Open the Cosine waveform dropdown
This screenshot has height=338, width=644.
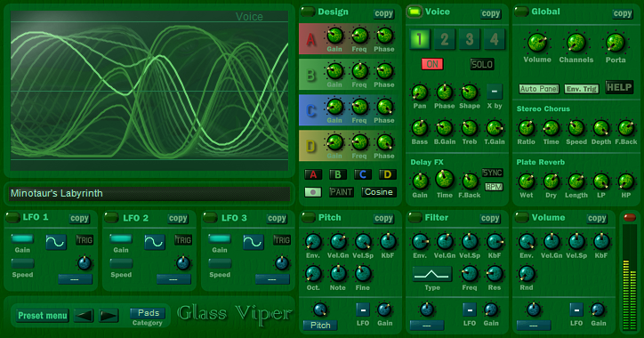click(x=379, y=192)
